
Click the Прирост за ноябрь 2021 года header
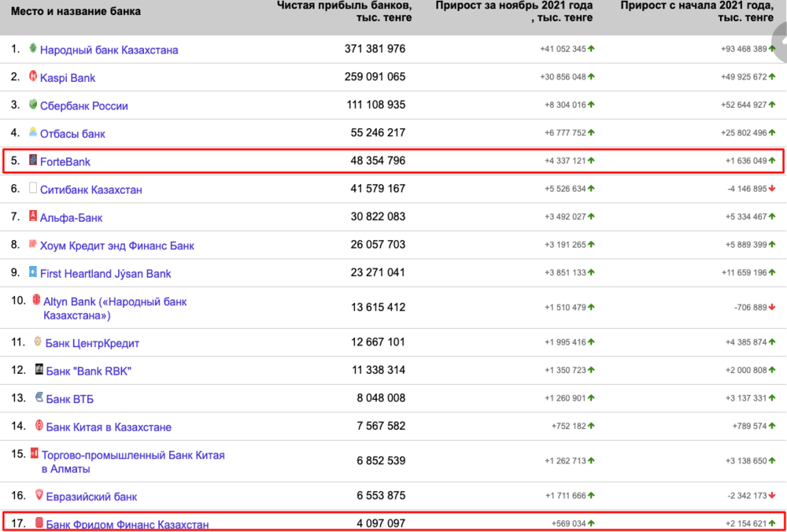(x=514, y=12)
